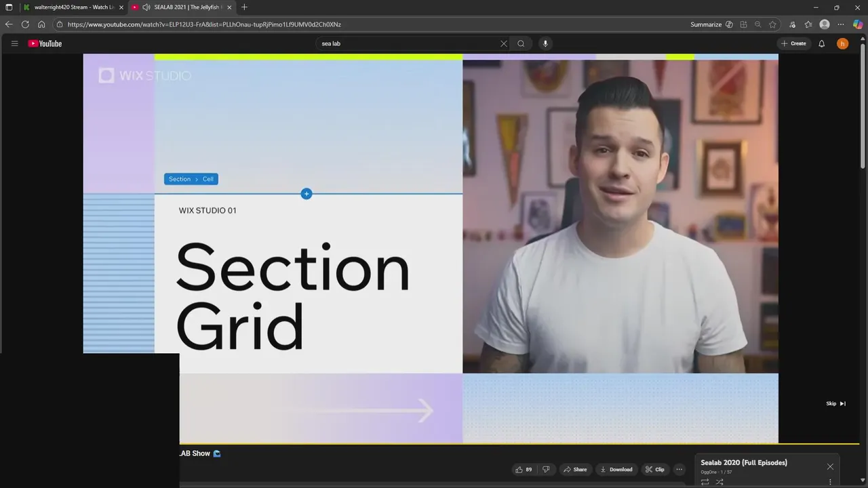Open the orange account avatar menu

[842, 43]
